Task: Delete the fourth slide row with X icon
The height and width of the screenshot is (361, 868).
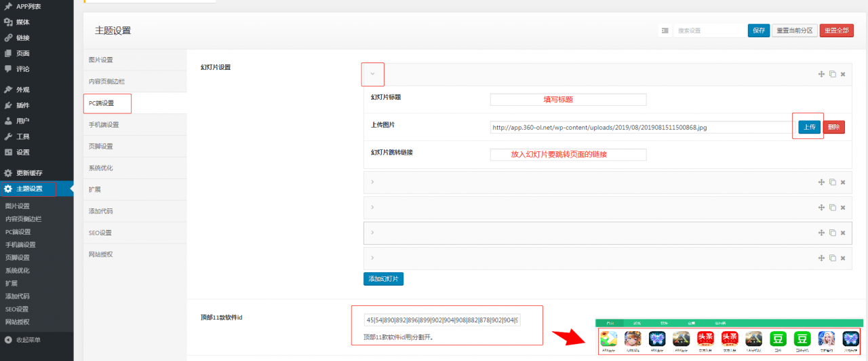Action: click(843, 233)
